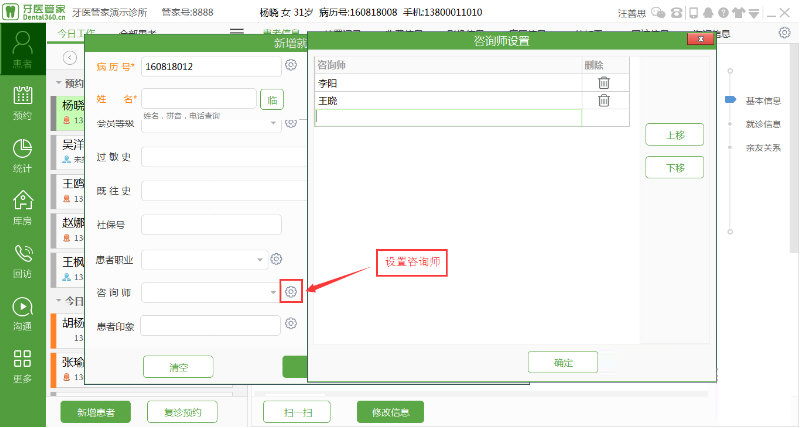Select patient 吴洋 in the patient list
The width and height of the screenshot is (801, 428).
pos(68,151)
